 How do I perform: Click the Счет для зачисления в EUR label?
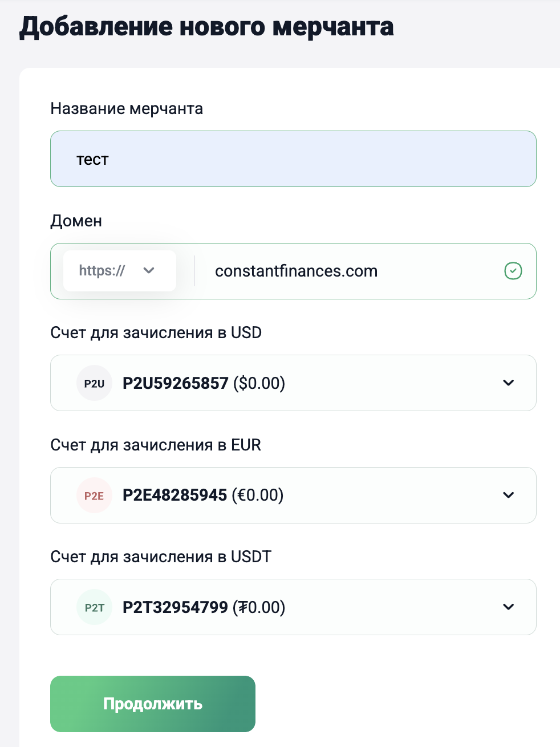(156, 445)
